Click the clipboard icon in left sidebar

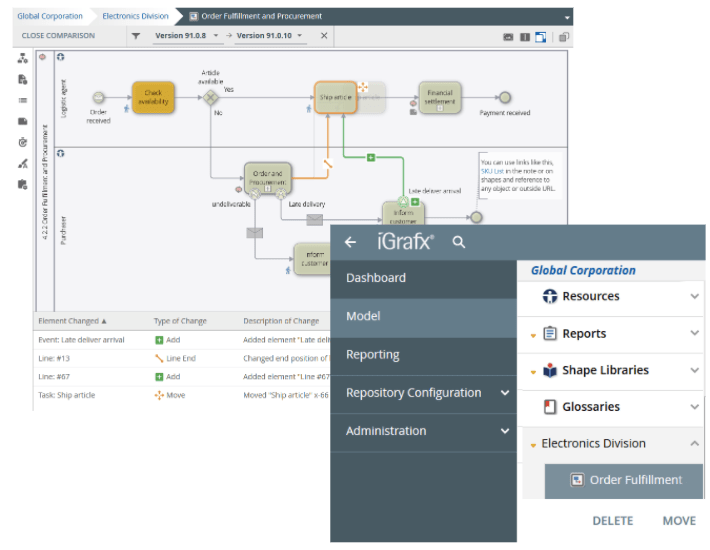tap(23, 184)
